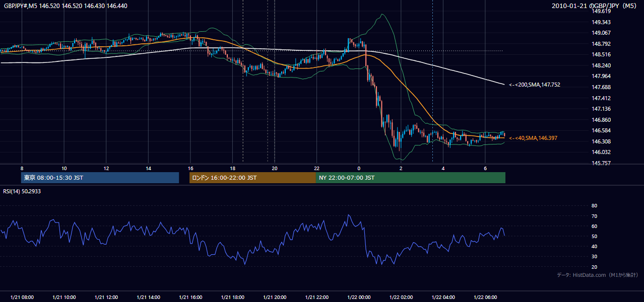Click price axis label 147.964
Viewport: 644px width, 302px height.
click(602, 76)
